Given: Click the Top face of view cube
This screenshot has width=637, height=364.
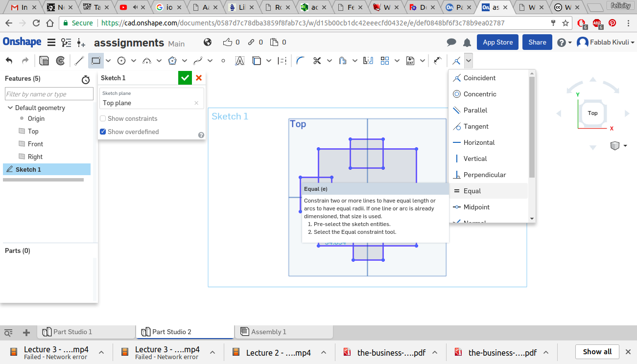Looking at the screenshot, I should click(592, 113).
